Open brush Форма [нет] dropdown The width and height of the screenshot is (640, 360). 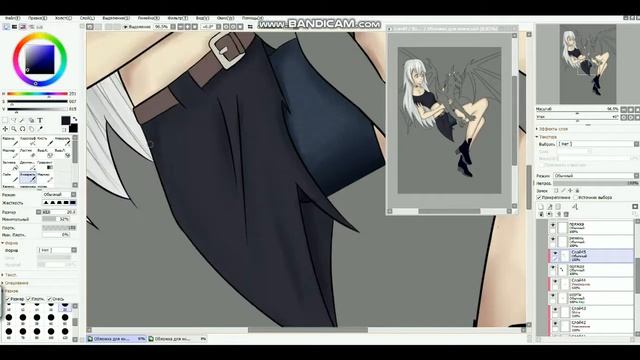click(x=57, y=250)
